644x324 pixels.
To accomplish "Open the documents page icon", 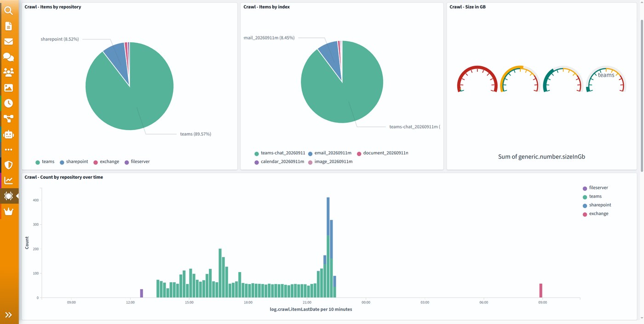I will 8,26.
